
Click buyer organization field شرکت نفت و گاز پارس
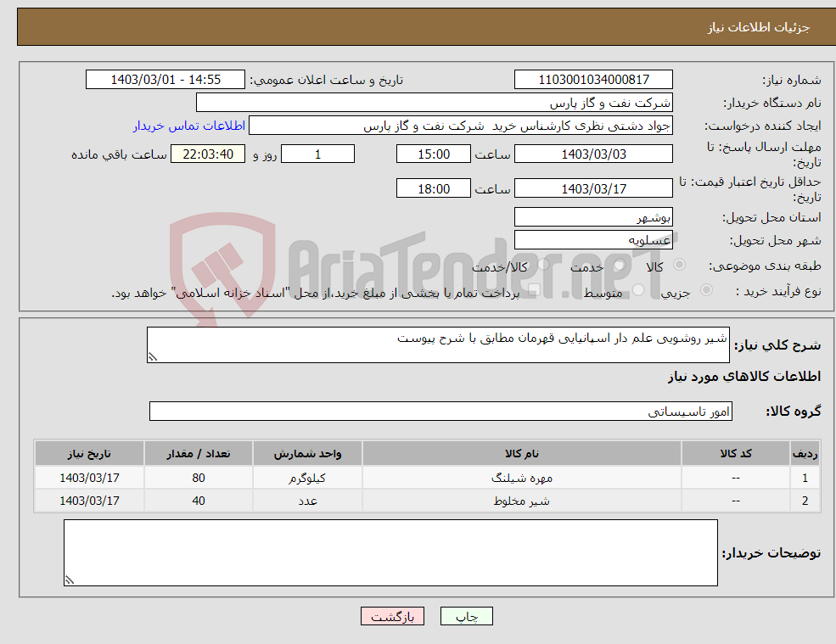point(434,103)
